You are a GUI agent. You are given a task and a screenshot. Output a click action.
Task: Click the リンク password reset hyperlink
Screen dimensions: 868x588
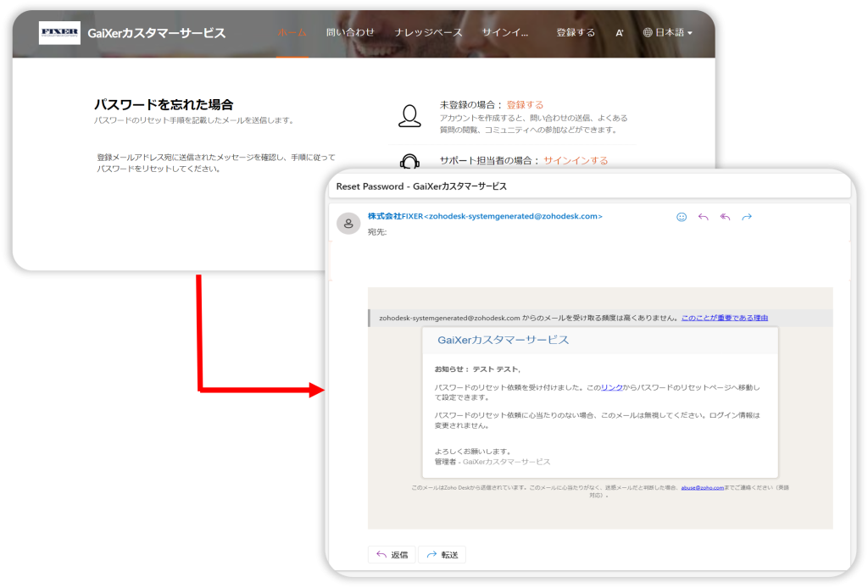click(x=611, y=387)
